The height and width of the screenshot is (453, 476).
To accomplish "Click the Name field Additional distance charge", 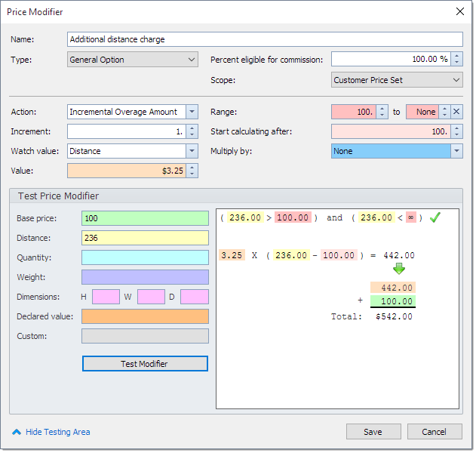I will coord(265,39).
